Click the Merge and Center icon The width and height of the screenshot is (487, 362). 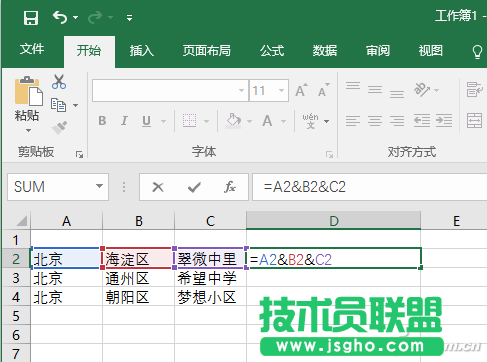(474, 121)
